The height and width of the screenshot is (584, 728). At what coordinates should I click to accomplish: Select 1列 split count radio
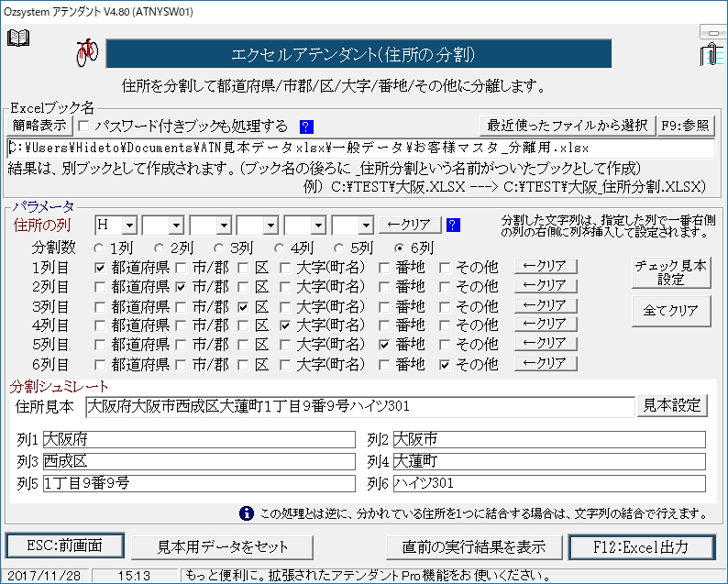pos(98,248)
